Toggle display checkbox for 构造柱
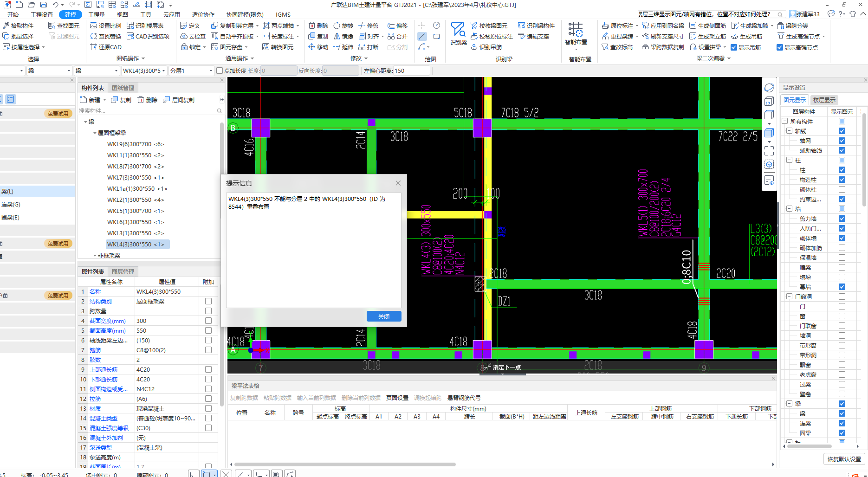The width and height of the screenshot is (868, 477). pyautogui.click(x=842, y=180)
